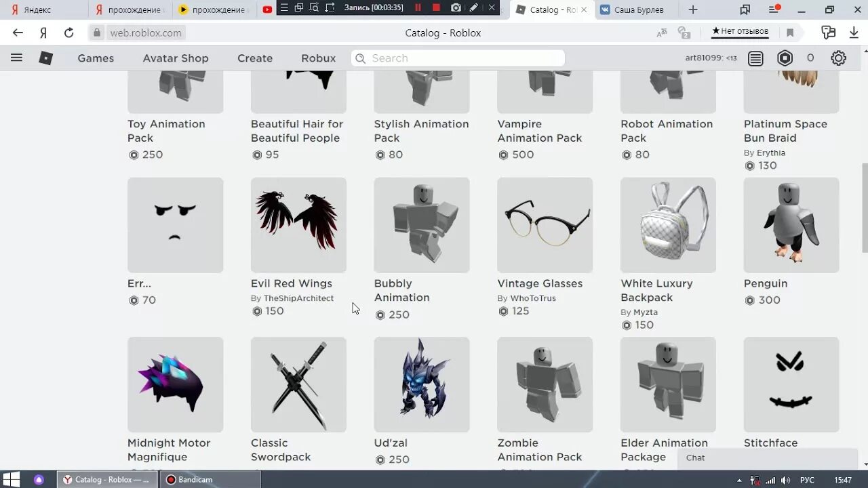The width and height of the screenshot is (868, 488).
Task: Open the Robux menu item
Action: tap(319, 58)
